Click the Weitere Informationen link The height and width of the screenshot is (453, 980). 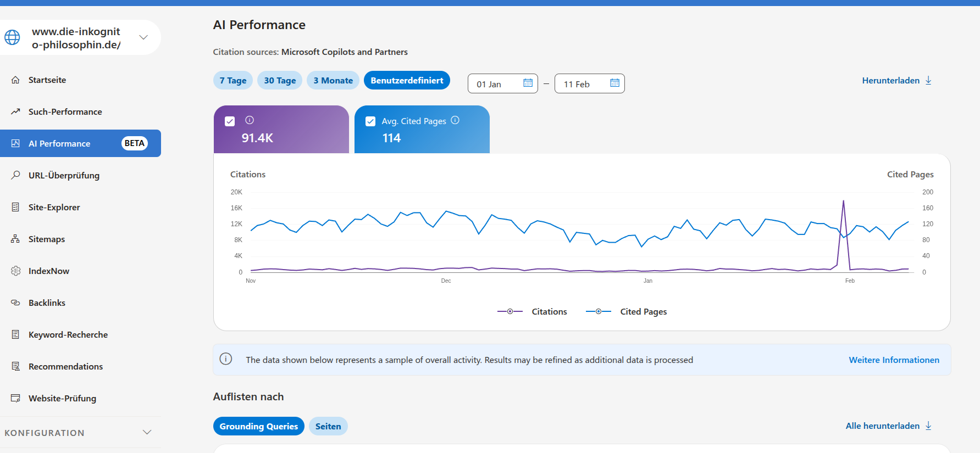pyautogui.click(x=894, y=360)
